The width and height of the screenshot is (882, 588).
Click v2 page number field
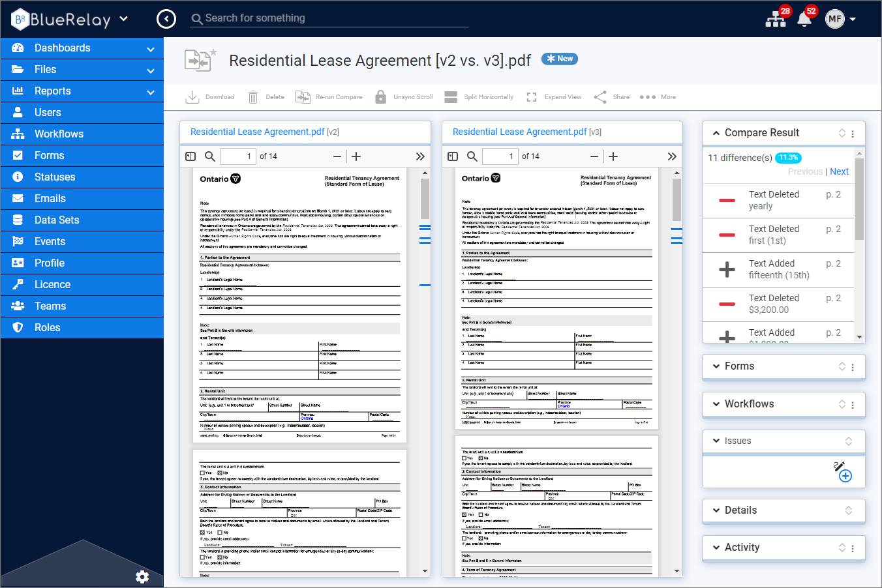(x=237, y=156)
